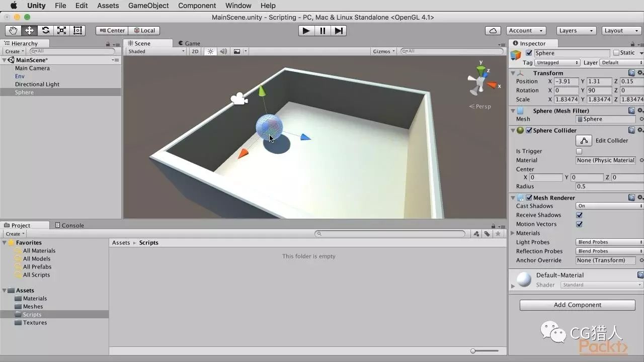Screen dimensions: 644x362
Task: Toggle Sphere Collider enabled checkbox
Action: [529, 130]
